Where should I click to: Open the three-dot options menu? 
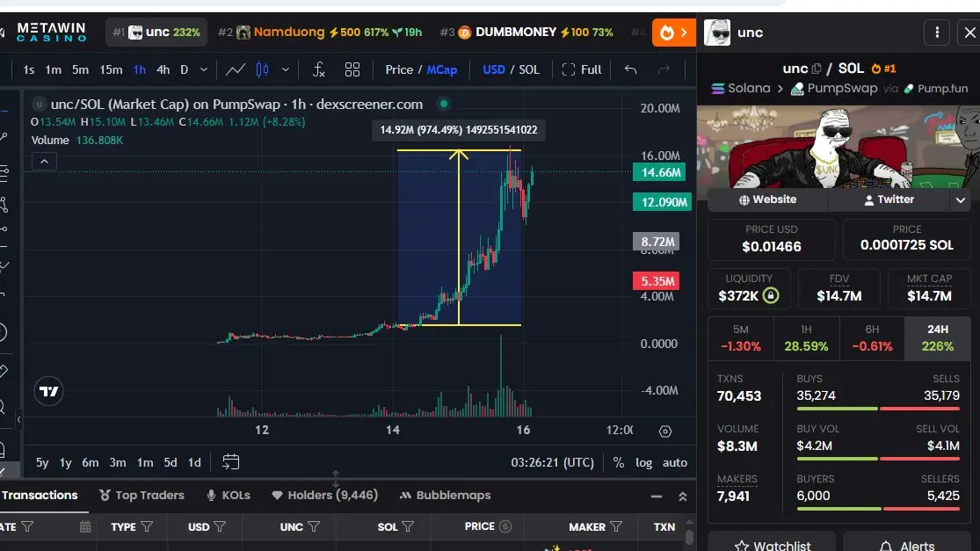click(937, 33)
